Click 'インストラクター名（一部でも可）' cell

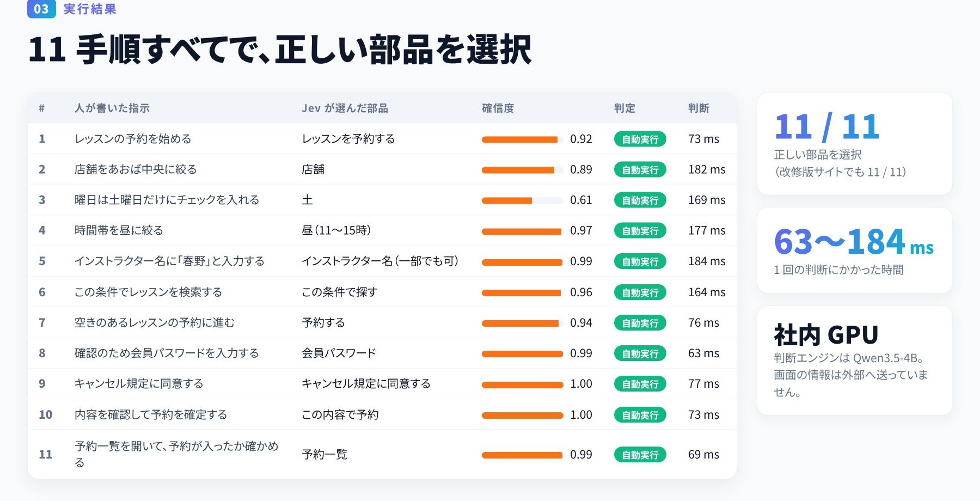(381, 261)
